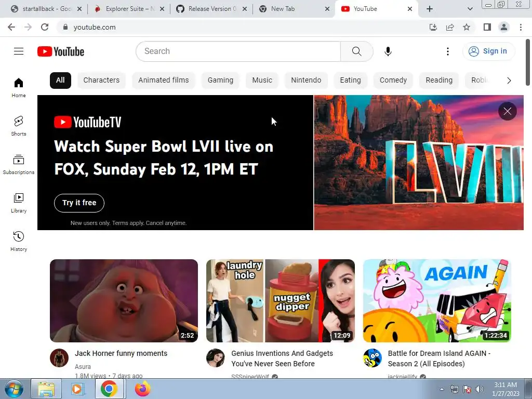Select the Comedy filter chip
The image size is (532, 399).
click(393, 81)
